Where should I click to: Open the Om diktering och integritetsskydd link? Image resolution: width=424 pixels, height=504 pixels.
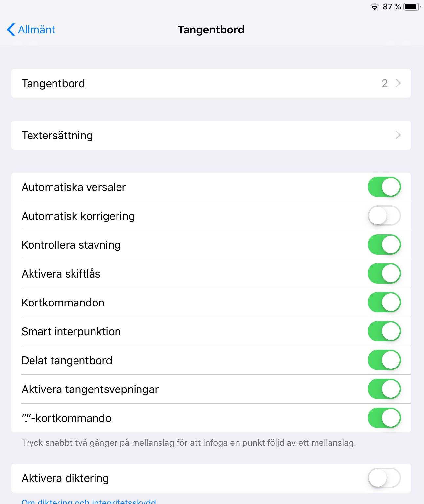(89, 501)
